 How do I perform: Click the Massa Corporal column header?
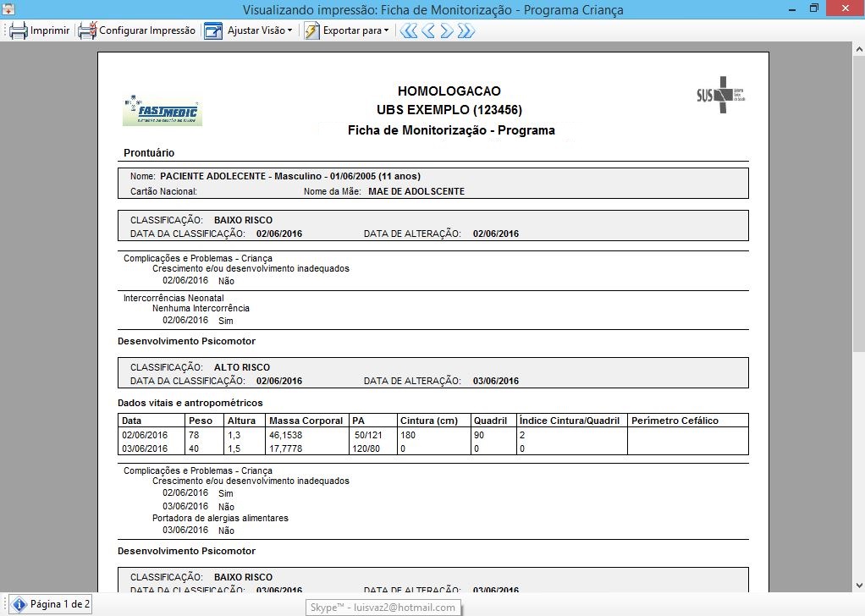point(306,421)
